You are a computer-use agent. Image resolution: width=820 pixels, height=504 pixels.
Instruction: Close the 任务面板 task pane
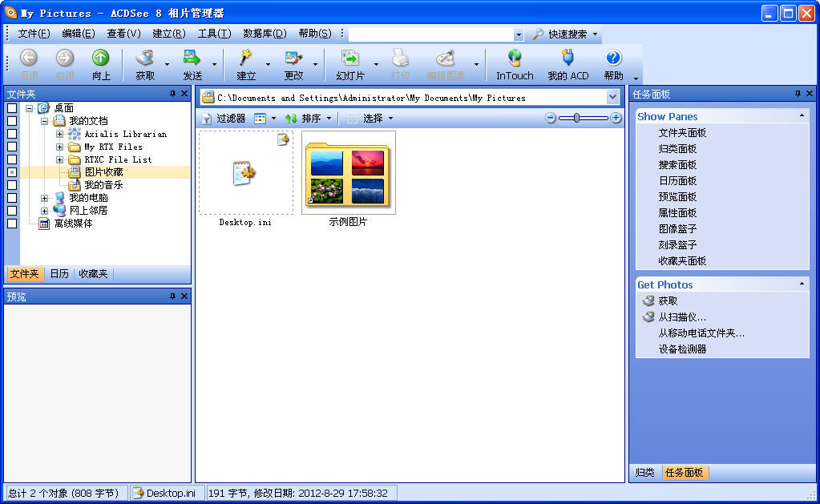(x=810, y=94)
